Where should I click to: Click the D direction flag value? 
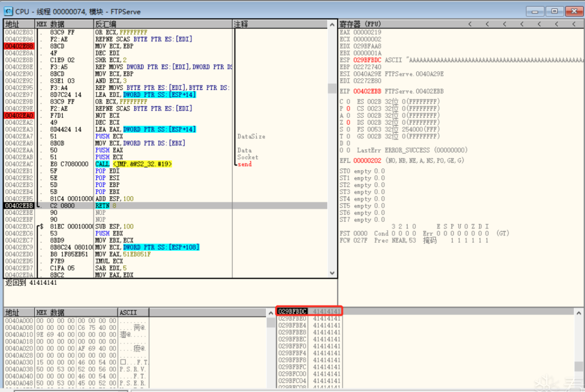pyautogui.click(x=348, y=143)
